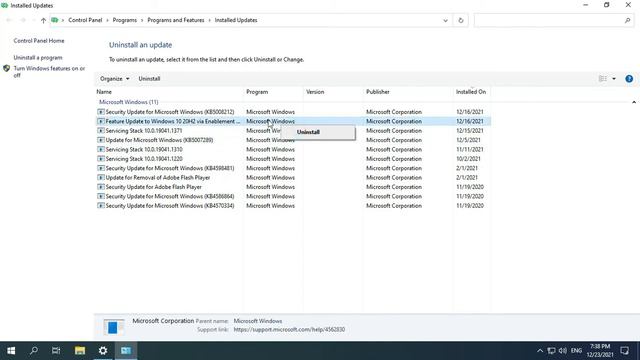Screen dimensions: 640x360
Task: Select Security Update KB5008212 row
Action: click(293, 112)
